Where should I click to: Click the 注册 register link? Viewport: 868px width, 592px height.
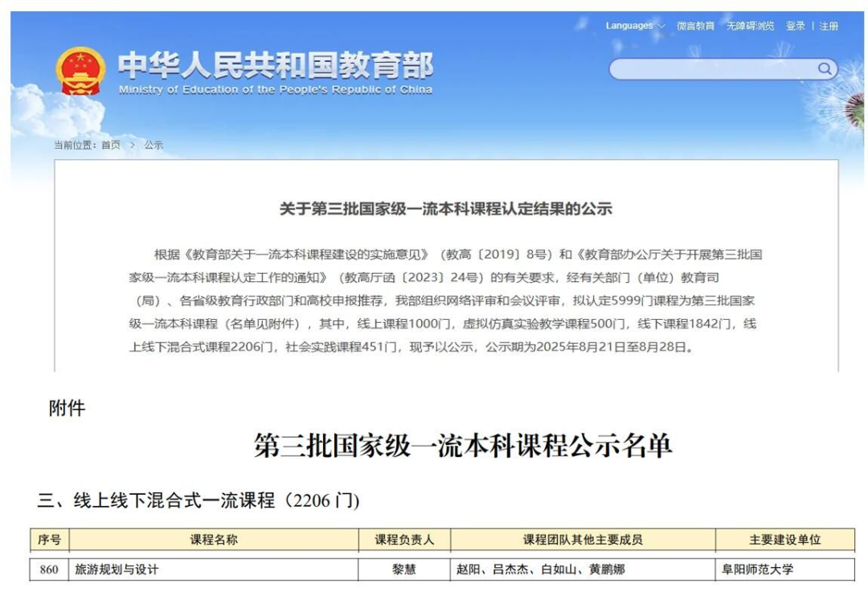(x=829, y=26)
